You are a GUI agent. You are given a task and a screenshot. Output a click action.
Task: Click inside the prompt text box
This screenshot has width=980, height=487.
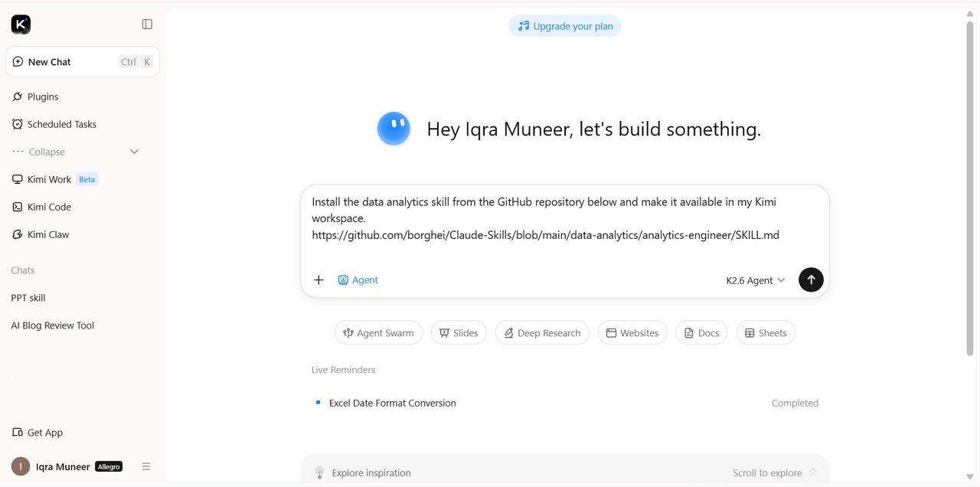[x=565, y=219]
